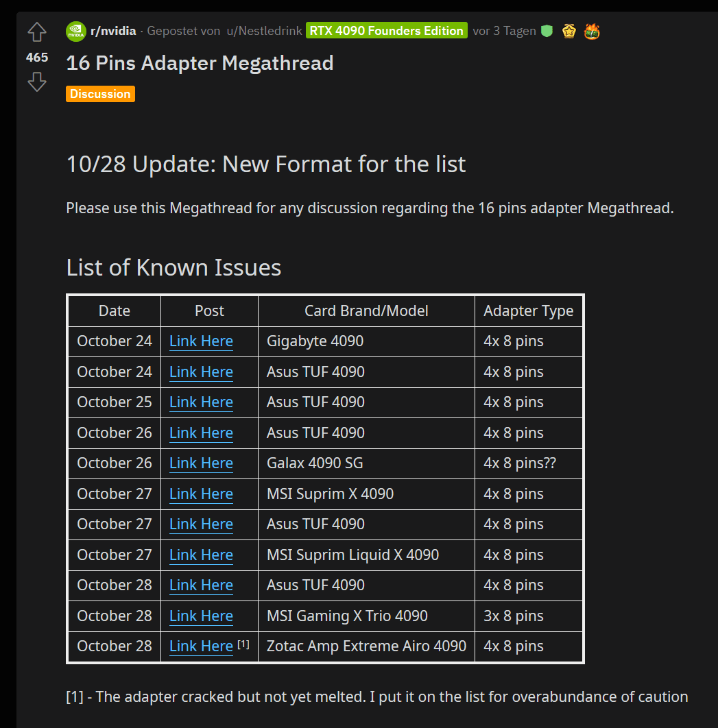Viewport: 718px width, 728px height.
Task: View the flaming money award icon
Action: (592, 31)
